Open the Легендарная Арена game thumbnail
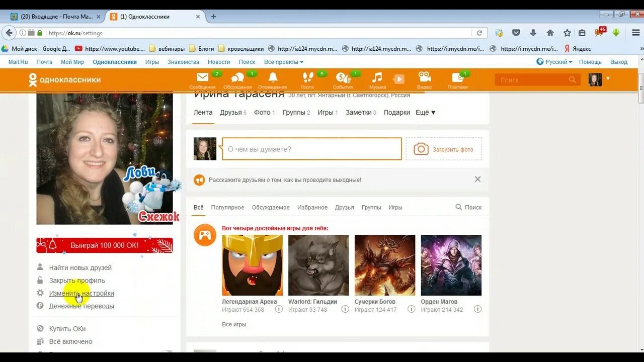The image size is (644, 362). tap(252, 265)
